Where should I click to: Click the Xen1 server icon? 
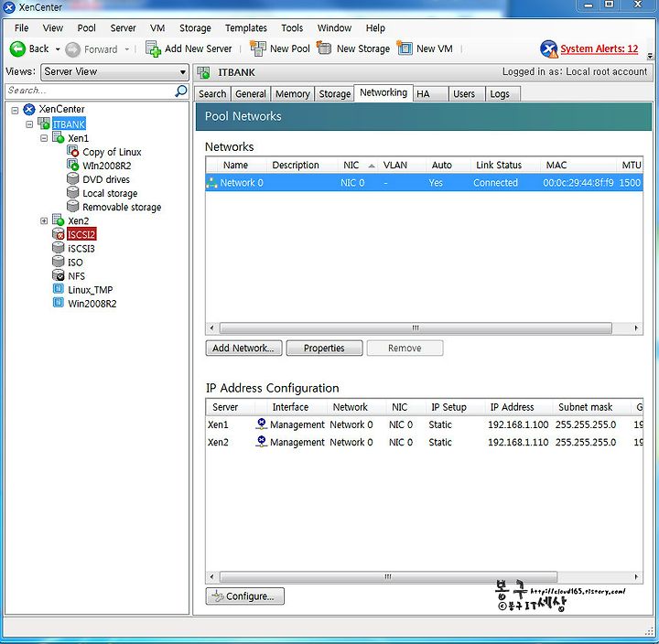point(58,137)
